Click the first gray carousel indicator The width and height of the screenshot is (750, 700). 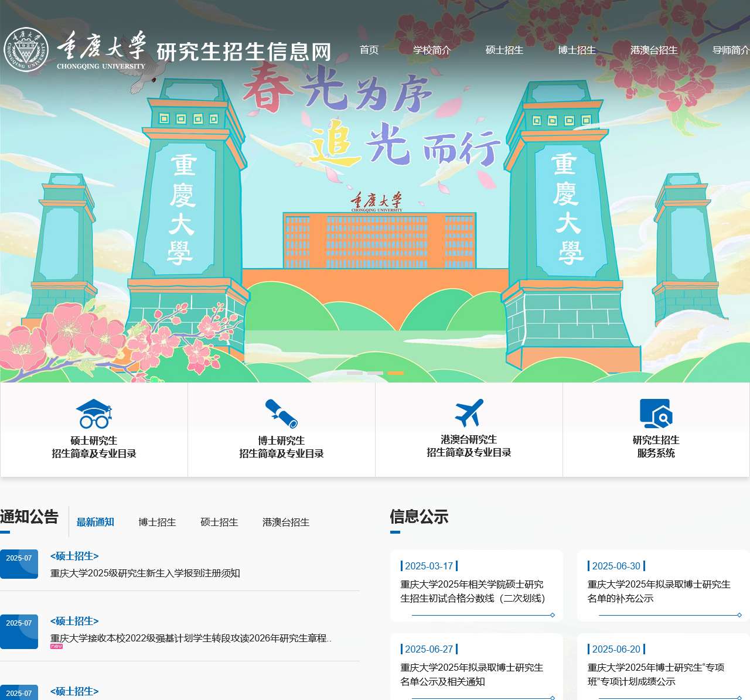[354, 373]
